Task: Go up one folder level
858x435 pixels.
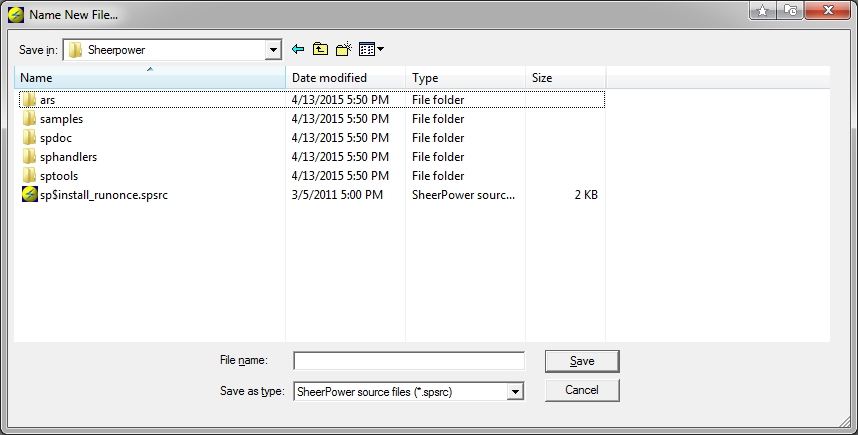Action: tap(320, 49)
